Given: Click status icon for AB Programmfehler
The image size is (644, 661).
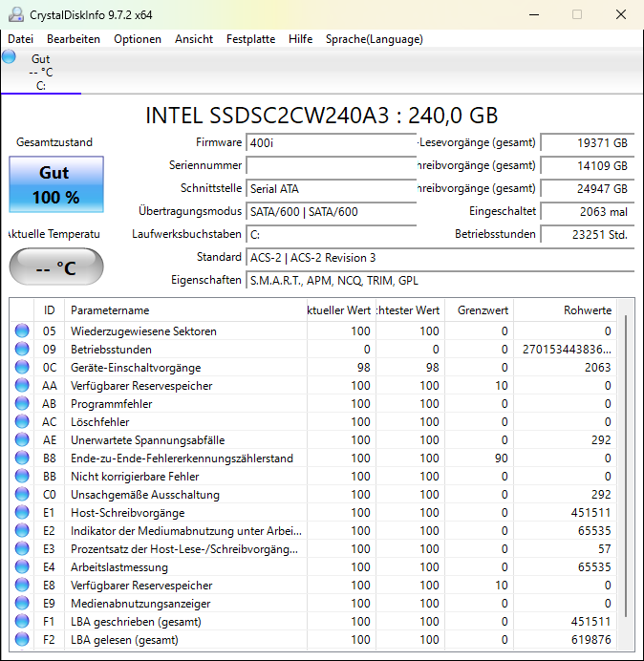Looking at the screenshot, I should [x=22, y=403].
